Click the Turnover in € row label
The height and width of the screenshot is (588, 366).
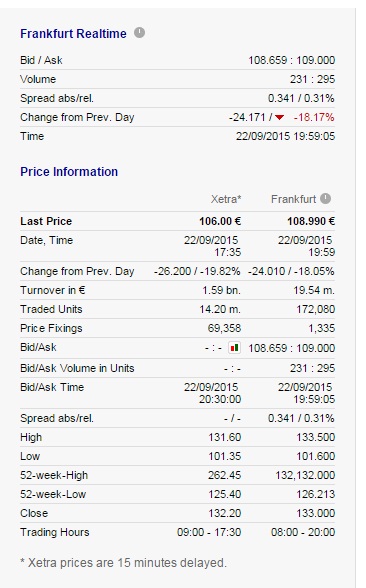click(53, 290)
